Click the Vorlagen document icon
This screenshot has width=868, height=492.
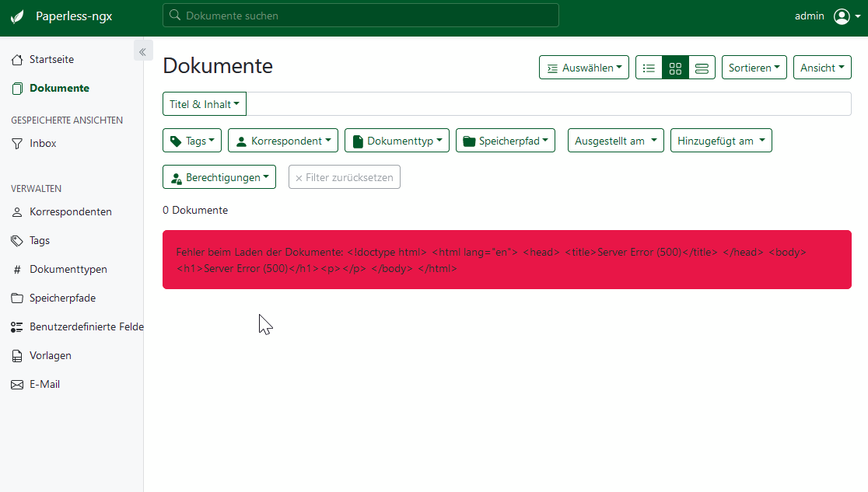(16, 355)
